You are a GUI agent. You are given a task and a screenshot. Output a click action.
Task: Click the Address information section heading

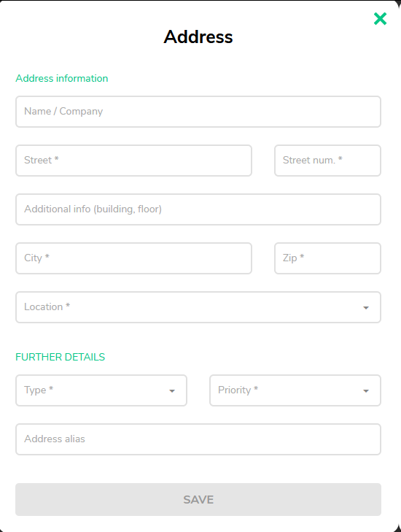coord(62,78)
